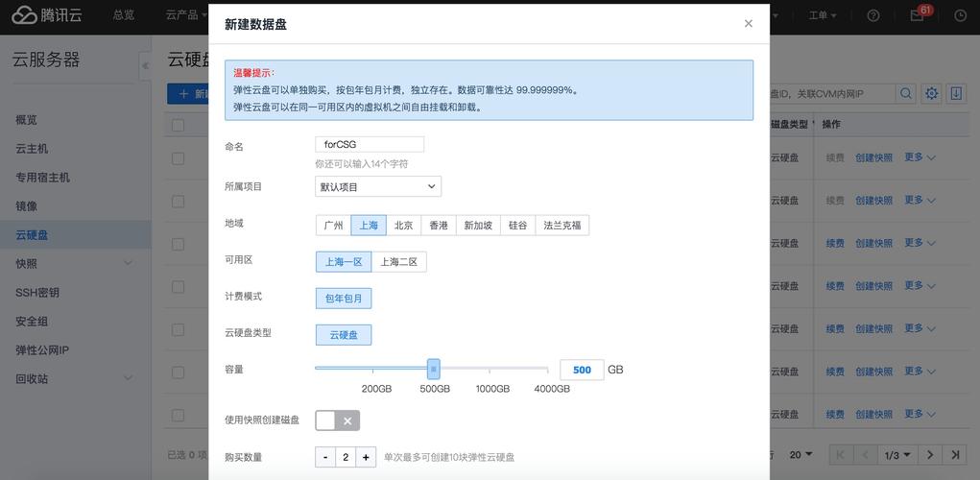Open the page selector 1/3 dropdown
The width and height of the screenshot is (980, 480).
[897, 455]
